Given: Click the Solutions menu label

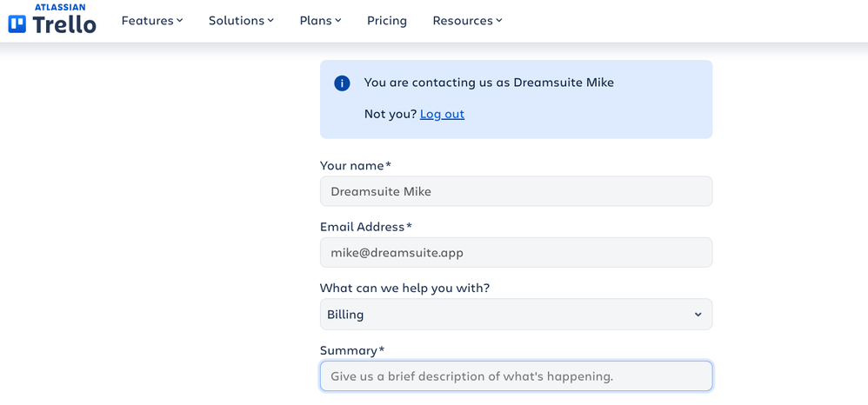Looking at the screenshot, I should click(x=236, y=21).
